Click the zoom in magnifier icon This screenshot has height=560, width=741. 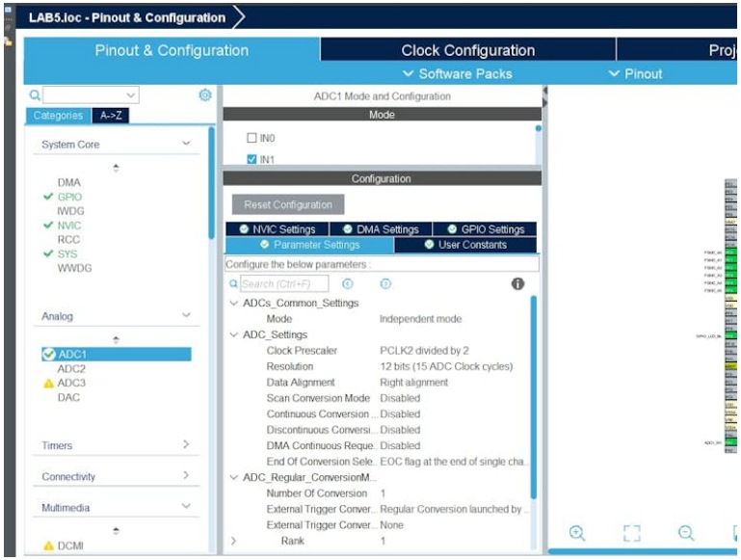[x=577, y=533]
